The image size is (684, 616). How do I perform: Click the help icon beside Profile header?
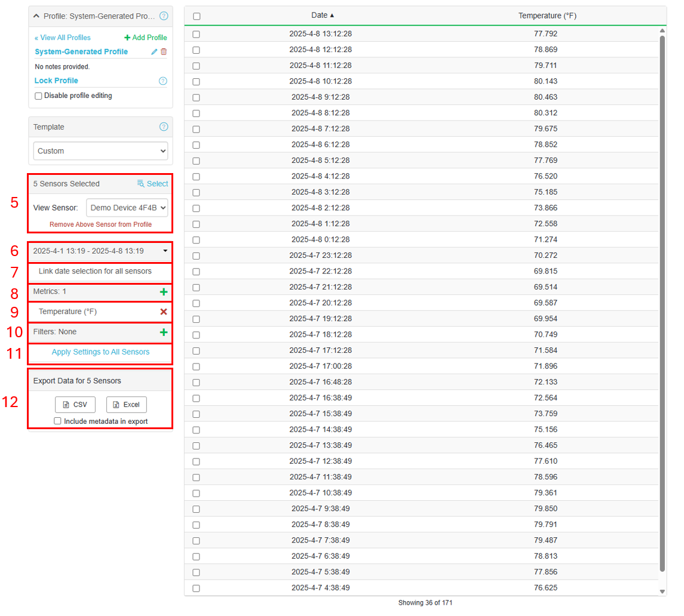coord(164,16)
